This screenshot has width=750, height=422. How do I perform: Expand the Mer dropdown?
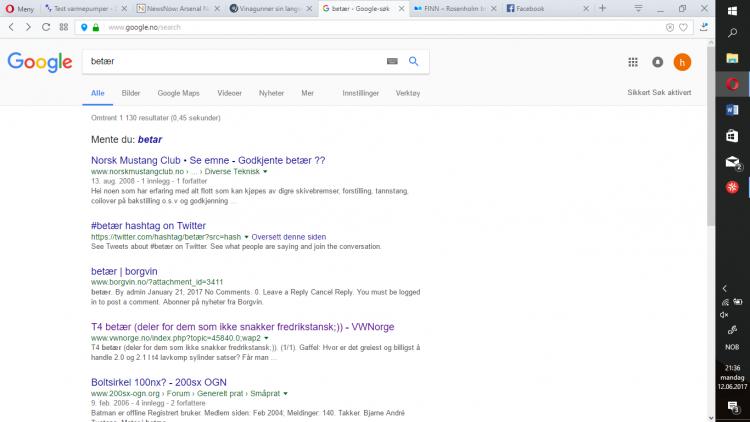click(x=308, y=93)
